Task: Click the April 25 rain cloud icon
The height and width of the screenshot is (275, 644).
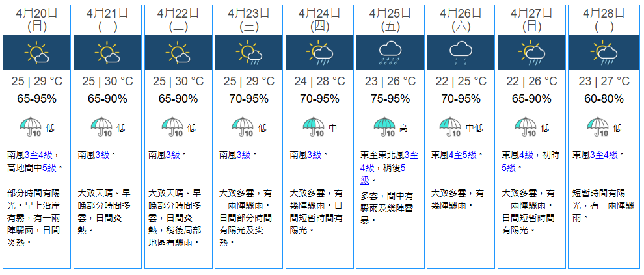Action: point(390,53)
